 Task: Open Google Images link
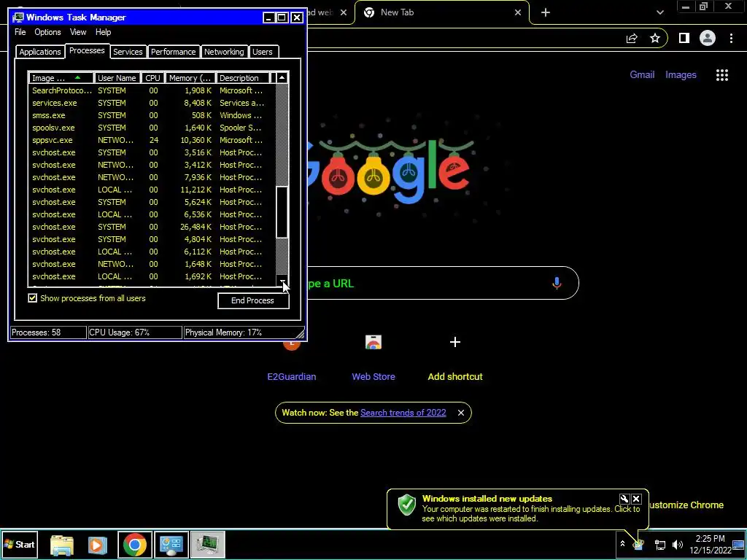(x=681, y=75)
